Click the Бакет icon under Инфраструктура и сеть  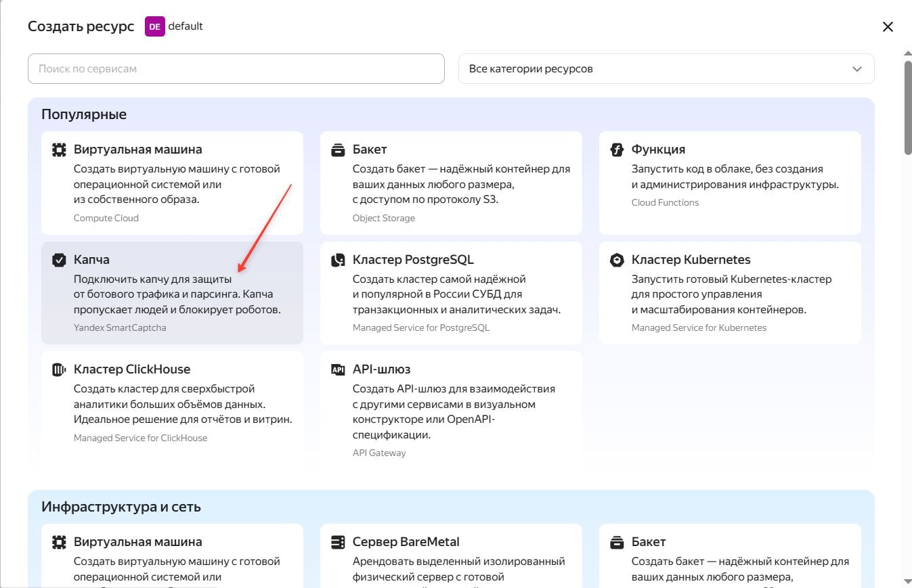click(617, 542)
